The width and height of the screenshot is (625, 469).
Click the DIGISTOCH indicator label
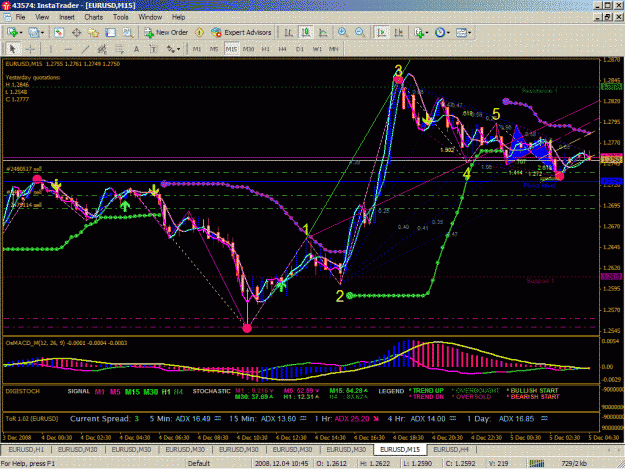point(22,391)
